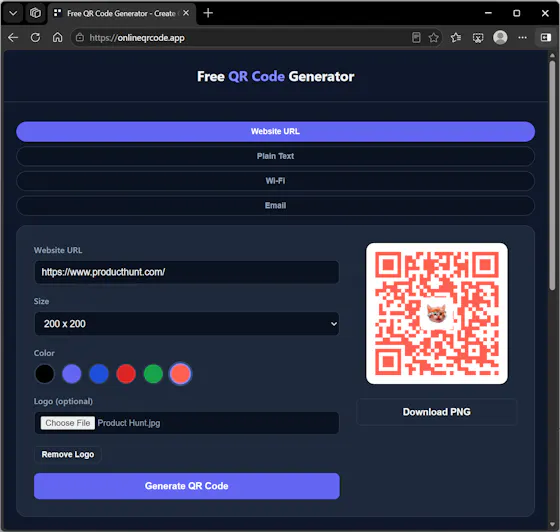Viewport: 560px width, 532px height.
Task: Click the page vertical scrollbar thumb
Action: (x=552, y=175)
